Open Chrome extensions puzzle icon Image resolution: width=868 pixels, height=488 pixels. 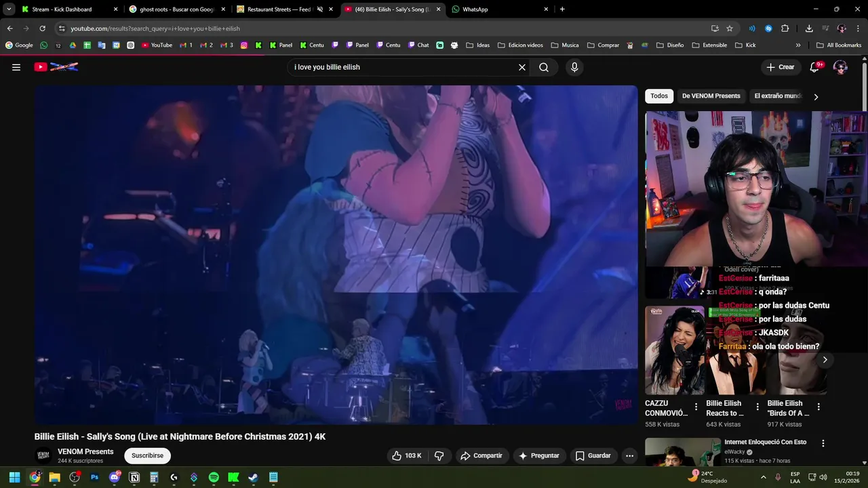(785, 28)
